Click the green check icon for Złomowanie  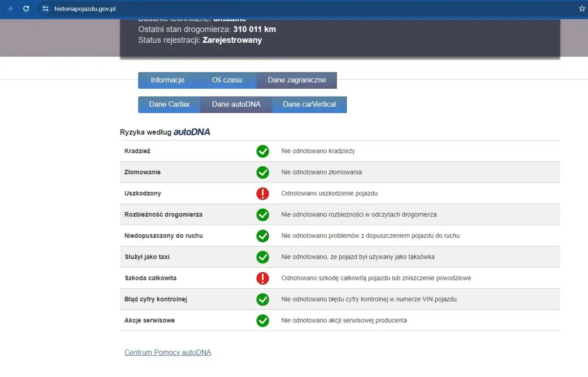[x=263, y=172]
